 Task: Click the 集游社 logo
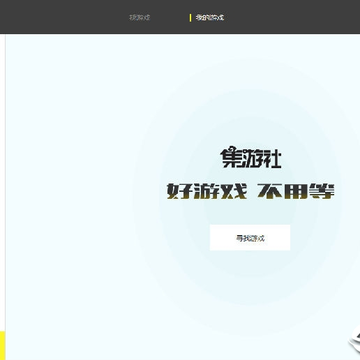(x=251, y=158)
